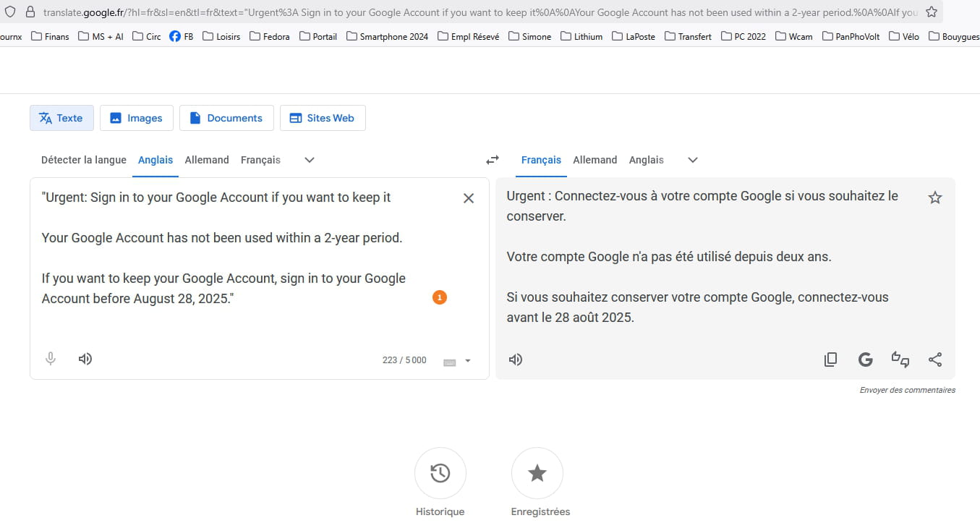Search translation on Google with G icon

(866, 360)
